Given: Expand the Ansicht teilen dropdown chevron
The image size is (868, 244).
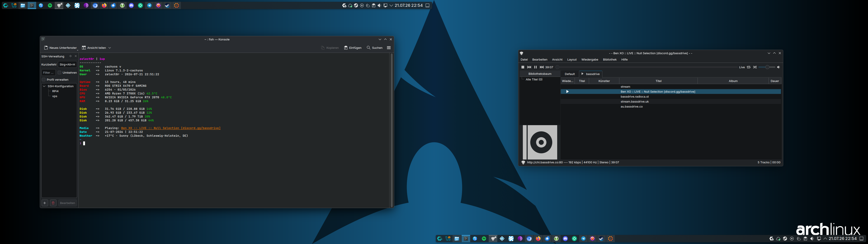Looking at the screenshot, I should coord(109,48).
